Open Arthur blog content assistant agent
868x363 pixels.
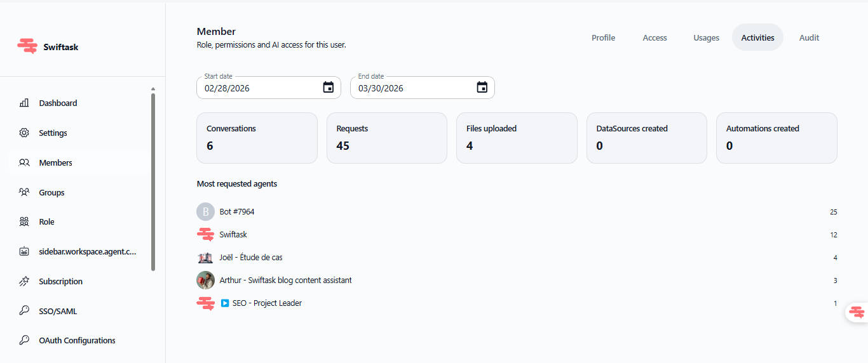tap(285, 280)
